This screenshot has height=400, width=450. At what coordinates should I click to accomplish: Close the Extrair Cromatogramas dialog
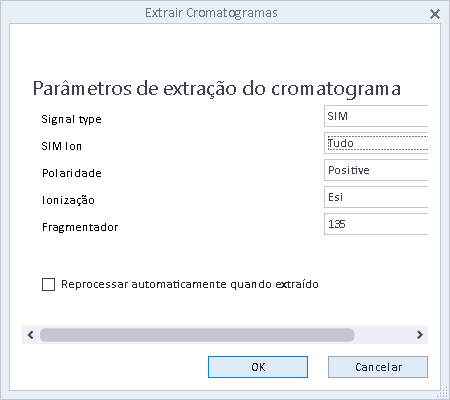coord(435,14)
